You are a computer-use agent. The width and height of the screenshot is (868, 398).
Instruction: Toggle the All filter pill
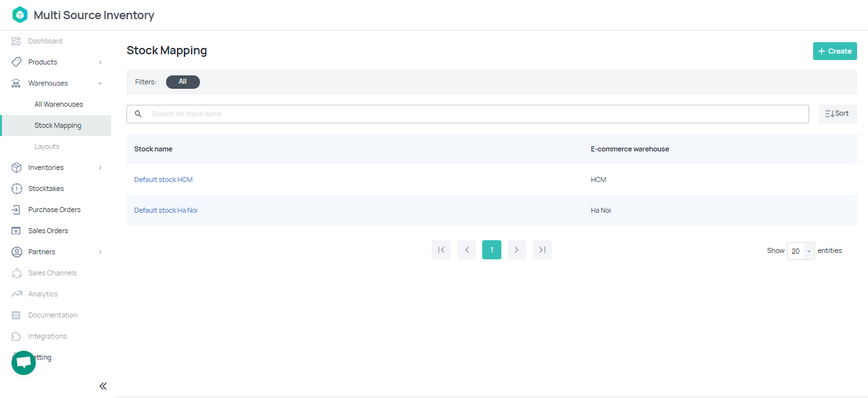183,82
